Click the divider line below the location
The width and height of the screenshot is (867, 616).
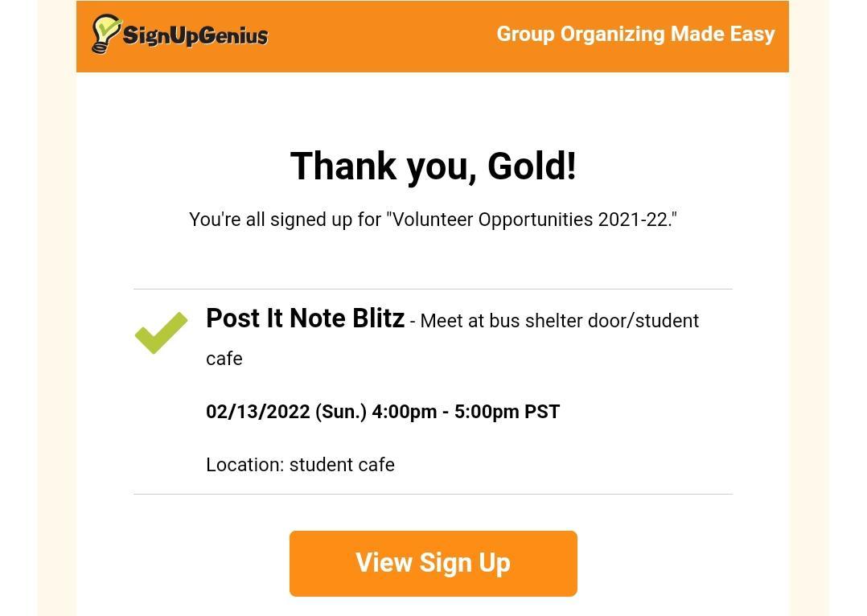tap(433, 494)
